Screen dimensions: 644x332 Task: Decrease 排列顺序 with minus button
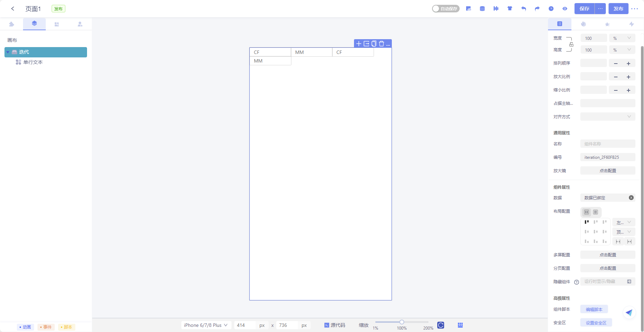click(x=616, y=63)
